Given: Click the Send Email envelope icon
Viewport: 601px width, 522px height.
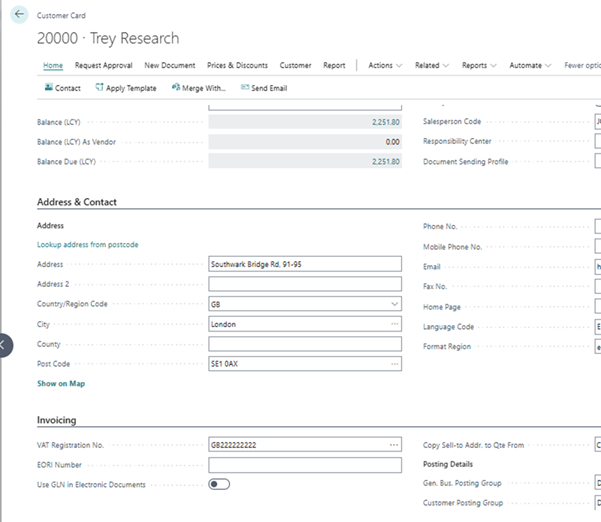Looking at the screenshot, I should tap(245, 88).
